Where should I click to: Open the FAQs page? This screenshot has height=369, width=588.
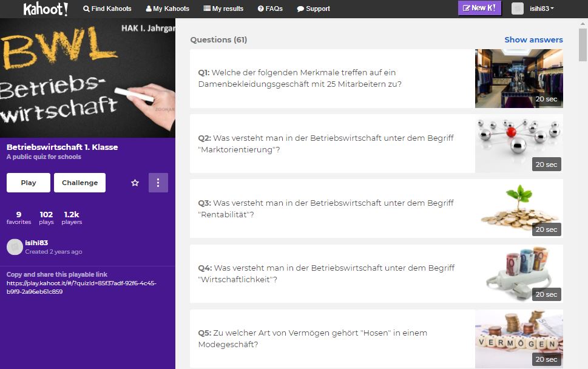[x=271, y=8]
